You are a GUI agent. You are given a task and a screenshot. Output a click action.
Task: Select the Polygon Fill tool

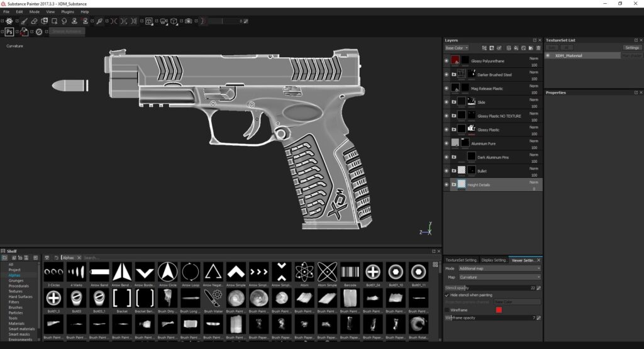coord(54,21)
